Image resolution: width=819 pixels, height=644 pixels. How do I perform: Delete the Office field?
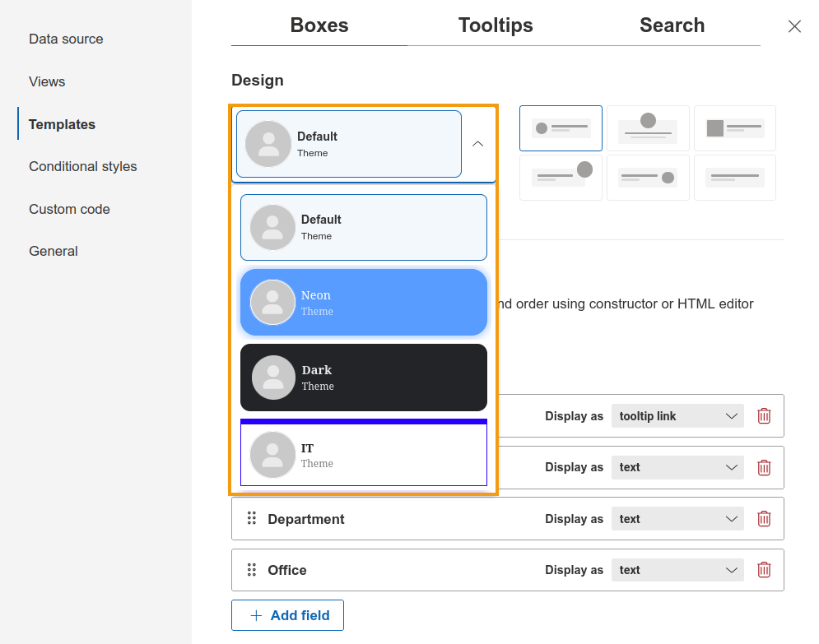click(764, 570)
